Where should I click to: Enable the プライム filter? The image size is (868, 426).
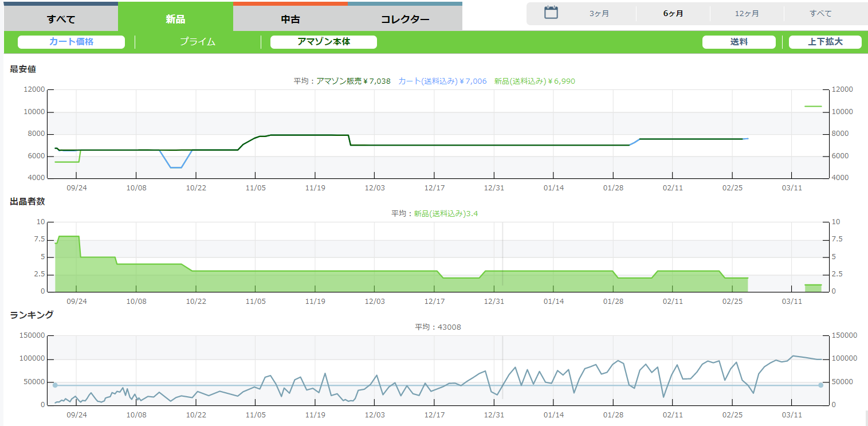point(198,42)
